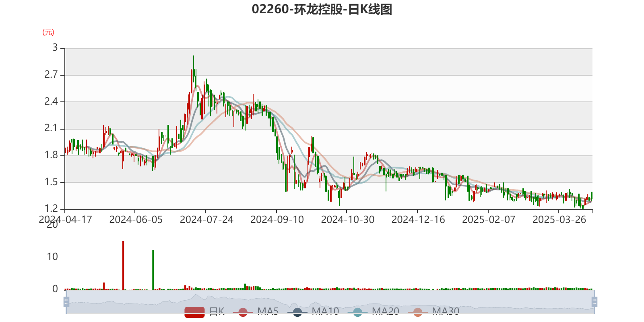Click the data zoom range bar middle
Viewport: 644px width, 322px height.
click(x=330, y=302)
